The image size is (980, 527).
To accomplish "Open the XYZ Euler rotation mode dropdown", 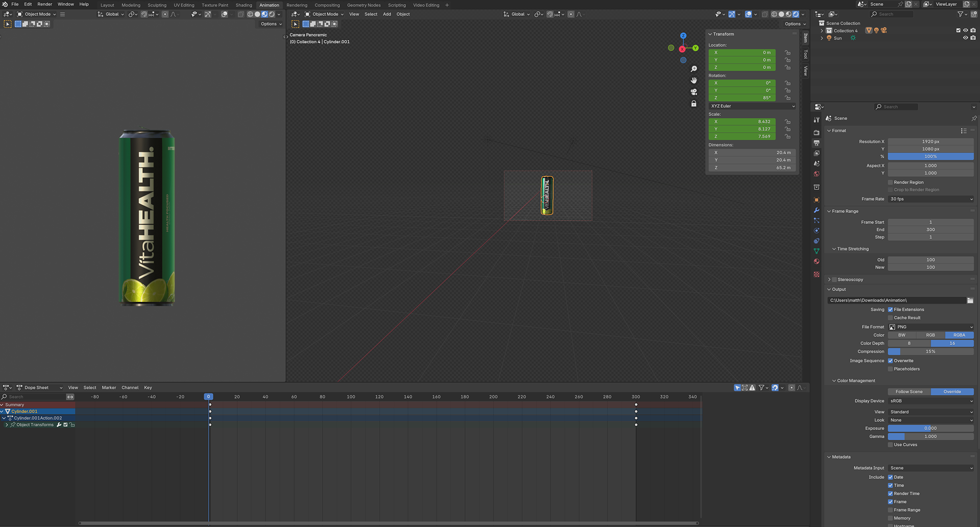I will click(752, 106).
